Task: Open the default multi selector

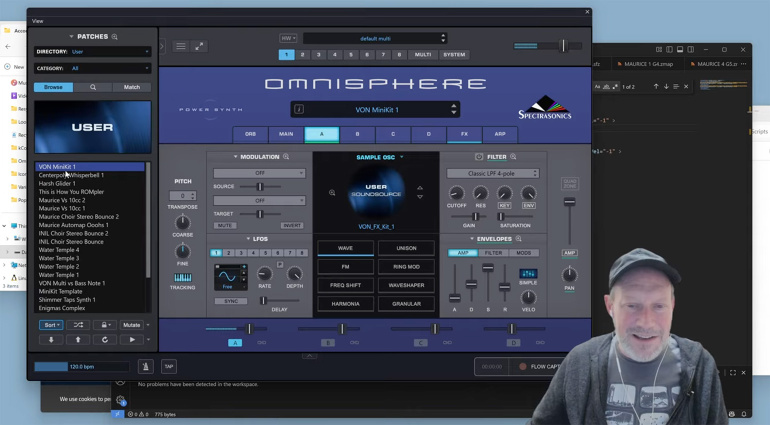Action: [x=375, y=38]
